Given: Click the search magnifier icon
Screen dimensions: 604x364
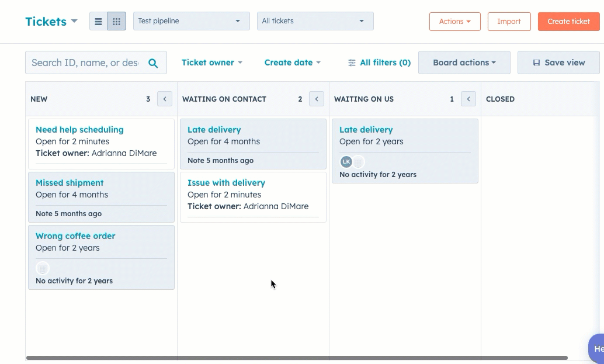Looking at the screenshot, I should tap(153, 63).
